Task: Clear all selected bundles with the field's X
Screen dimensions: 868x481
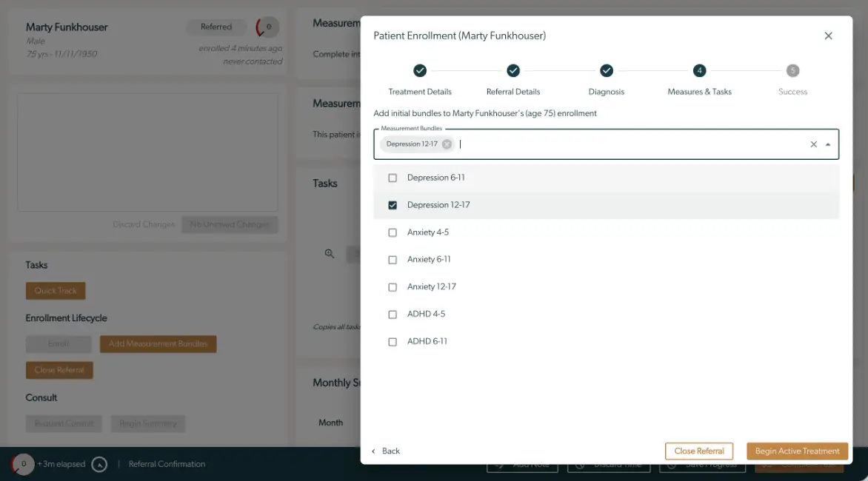Action: click(x=813, y=144)
